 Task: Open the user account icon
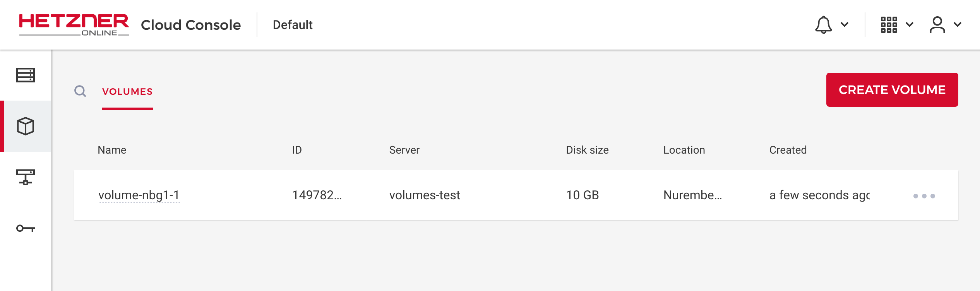pos(937,25)
